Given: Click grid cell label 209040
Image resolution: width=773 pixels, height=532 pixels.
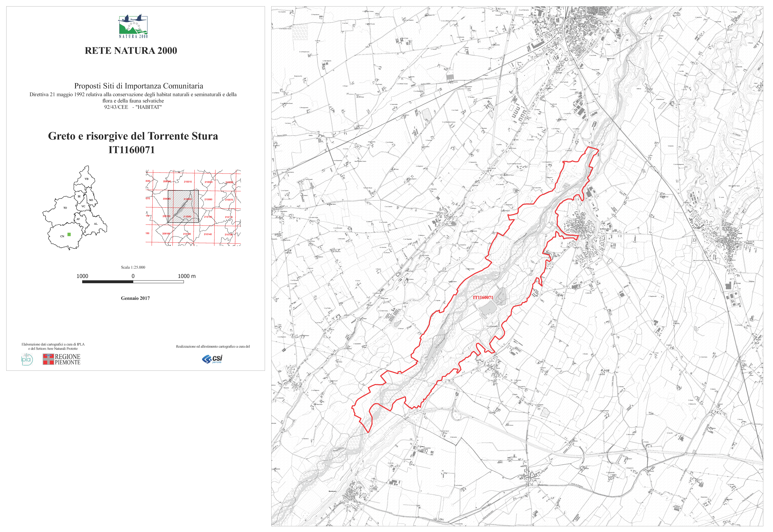Looking at the screenshot, I should (167, 181).
